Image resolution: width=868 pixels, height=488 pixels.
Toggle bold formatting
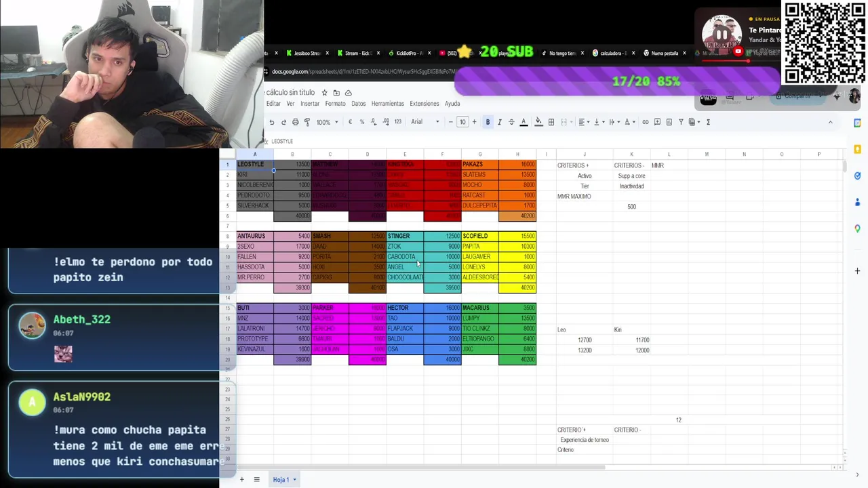coord(488,122)
